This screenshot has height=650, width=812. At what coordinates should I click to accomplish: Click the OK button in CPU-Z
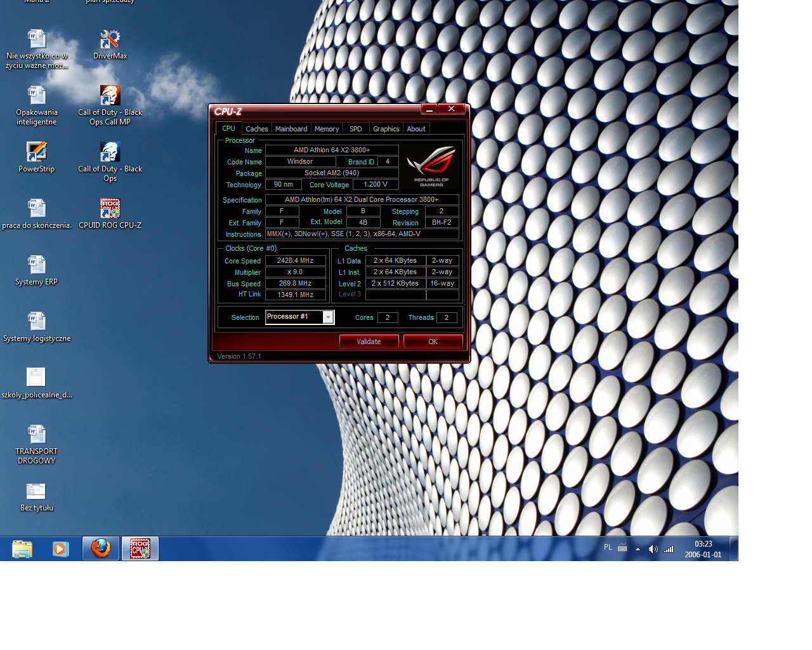[x=433, y=342]
